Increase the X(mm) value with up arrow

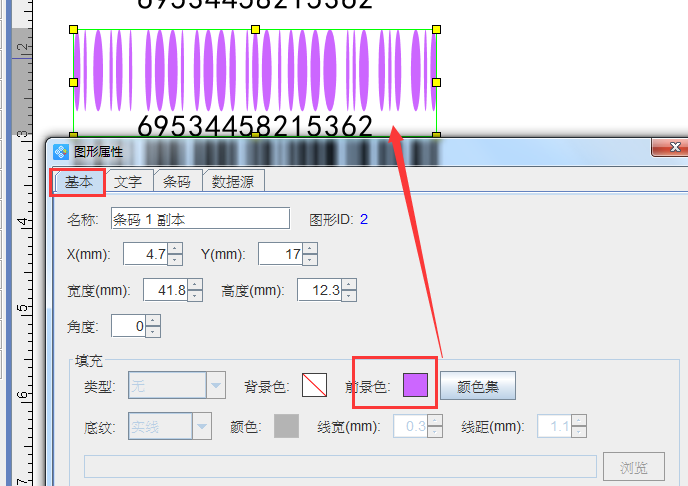pyautogui.click(x=175, y=249)
